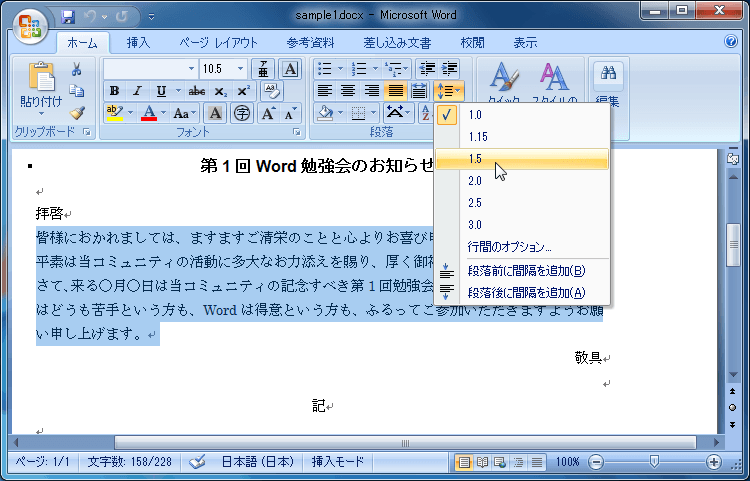
Task: Align text left
Action: click(325, 91)
